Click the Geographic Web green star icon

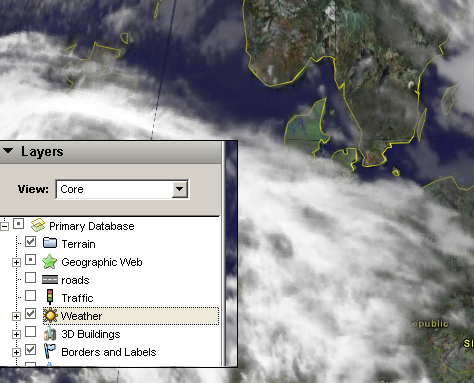click(50, 261)
